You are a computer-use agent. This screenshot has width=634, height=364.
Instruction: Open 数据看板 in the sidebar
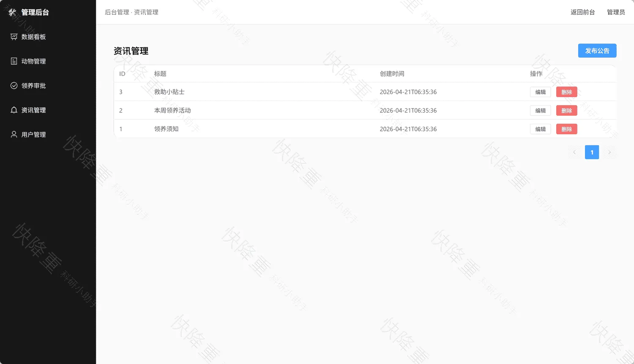coord(48,37)
